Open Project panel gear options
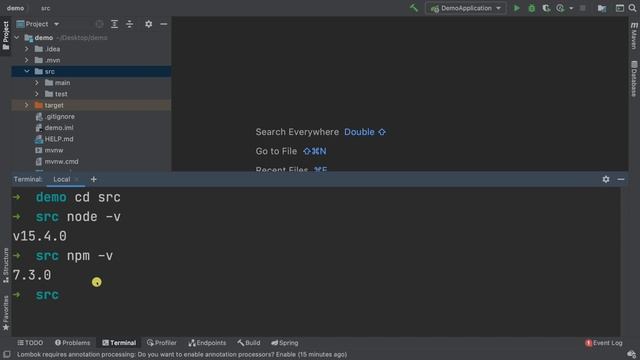Image resolution: width=640 pixels, height=360 pixels. pyautogui.click(x=149, y=24)
